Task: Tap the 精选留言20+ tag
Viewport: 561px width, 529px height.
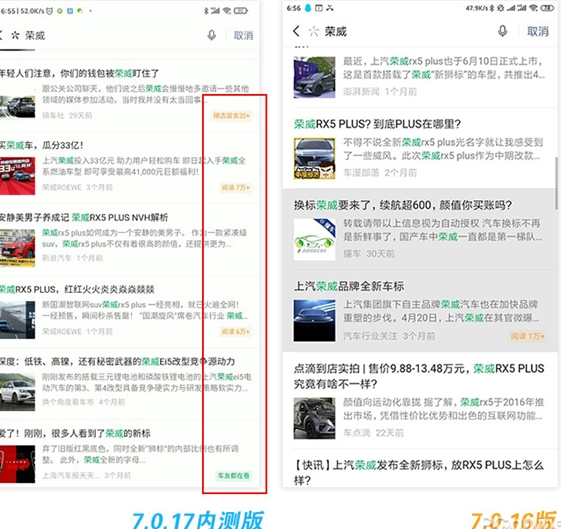Action: 231,116
